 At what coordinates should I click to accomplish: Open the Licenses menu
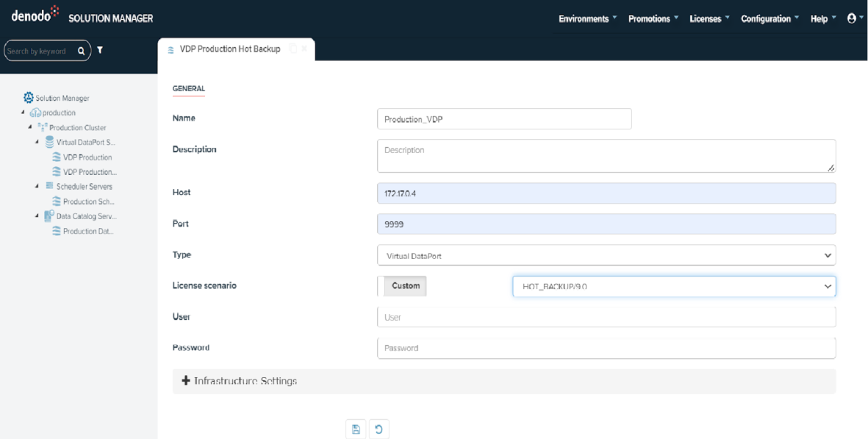click(x=710, y=19)
